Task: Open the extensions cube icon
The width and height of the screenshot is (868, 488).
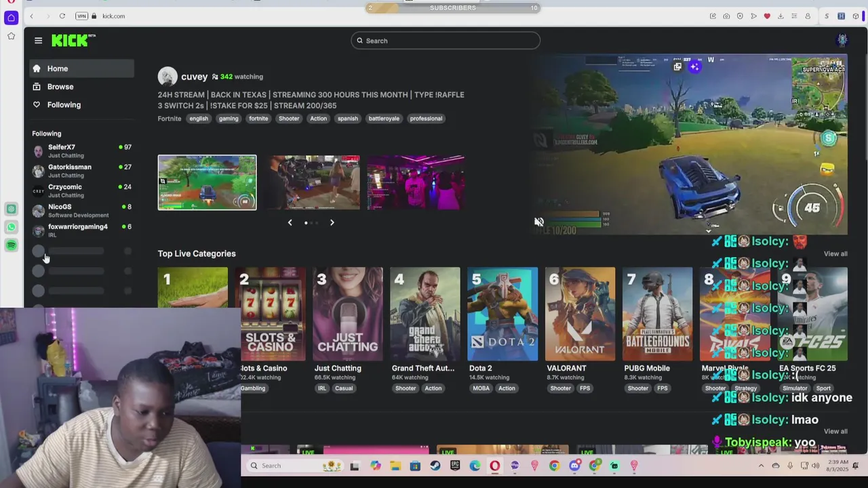Action: (x=856, y=16)
